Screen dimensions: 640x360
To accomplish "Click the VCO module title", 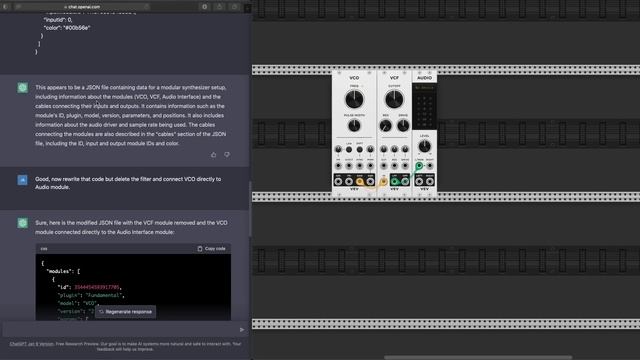I will click(x=354, y=78).
